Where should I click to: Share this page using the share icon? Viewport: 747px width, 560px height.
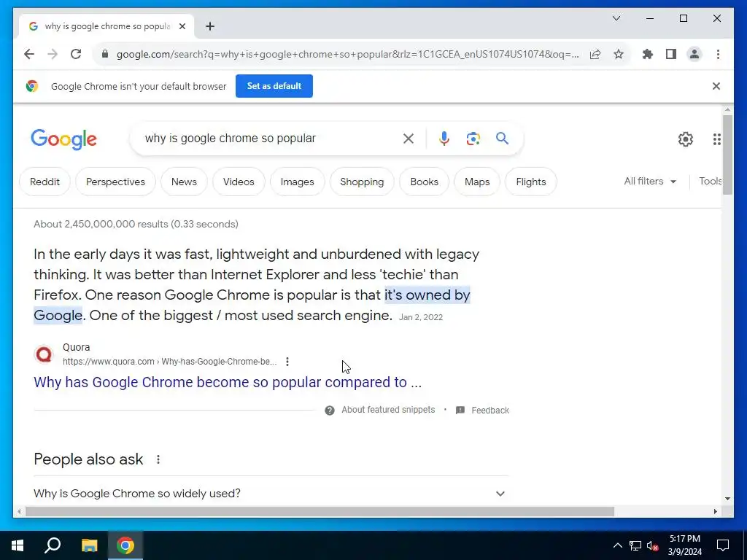(x=595, y=54)
